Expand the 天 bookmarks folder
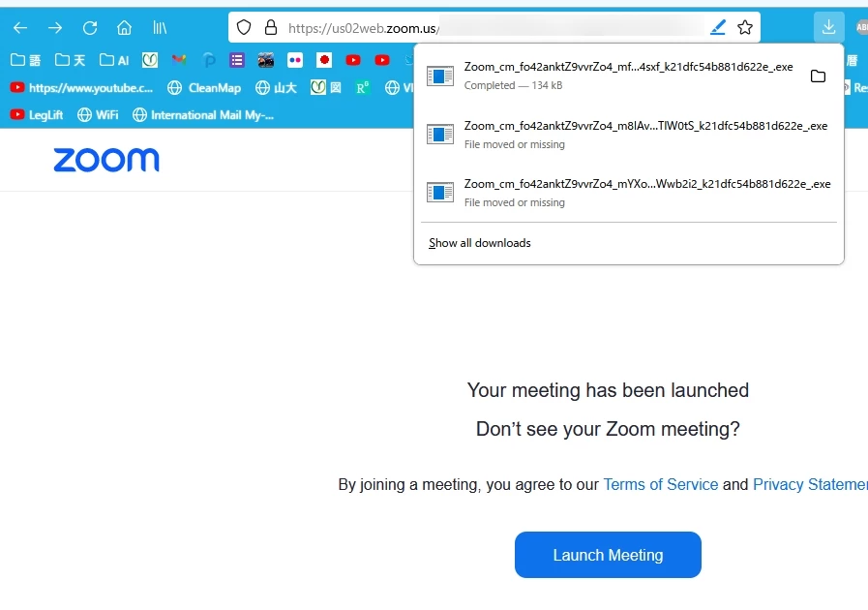 (71, 60)
